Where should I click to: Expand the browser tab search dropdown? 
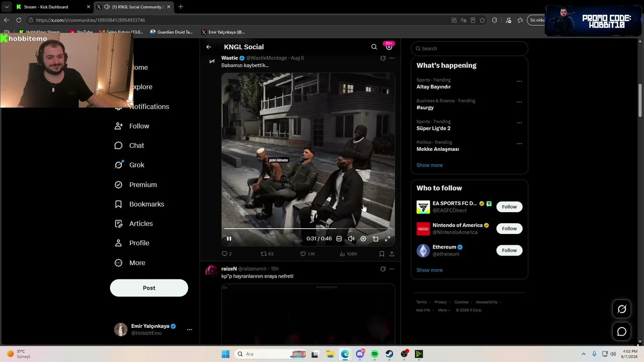click(6, 7)
